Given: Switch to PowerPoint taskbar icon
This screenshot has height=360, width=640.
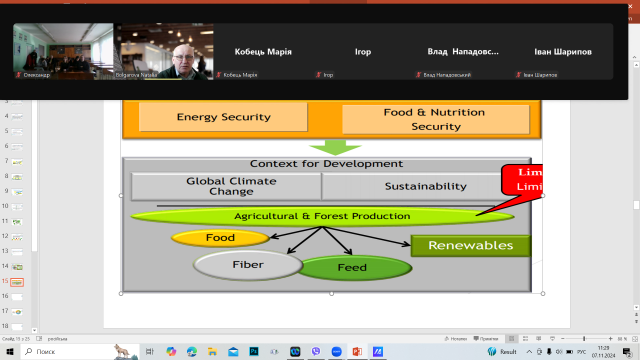Looking at the screenshot, I should (357, 351).
